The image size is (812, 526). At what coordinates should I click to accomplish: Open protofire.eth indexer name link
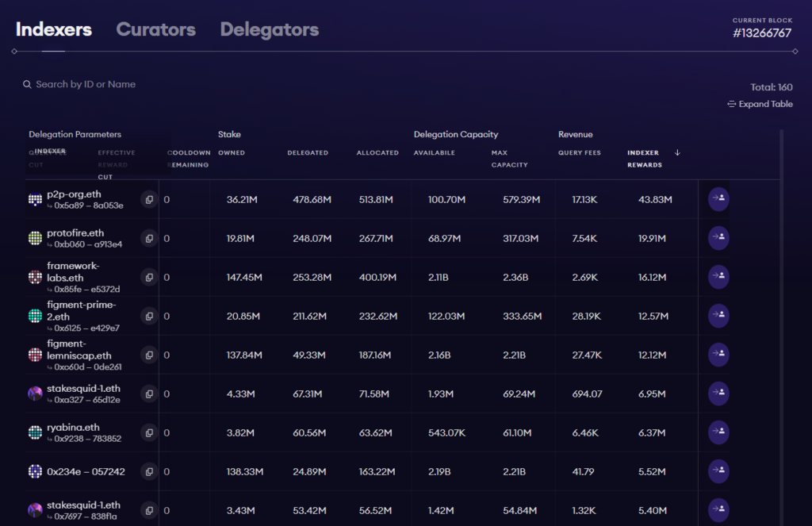[x=75, y=233]
